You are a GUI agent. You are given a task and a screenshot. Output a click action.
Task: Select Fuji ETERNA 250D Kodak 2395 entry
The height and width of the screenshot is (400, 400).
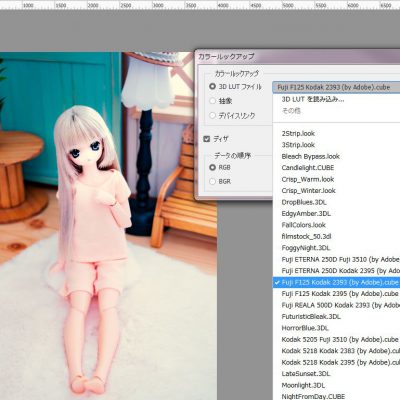pos(341,271)
